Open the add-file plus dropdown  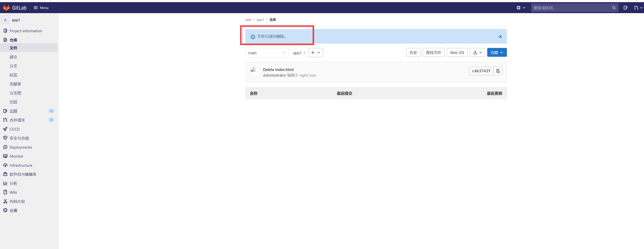pyautogui.click(x=316, y=53)
